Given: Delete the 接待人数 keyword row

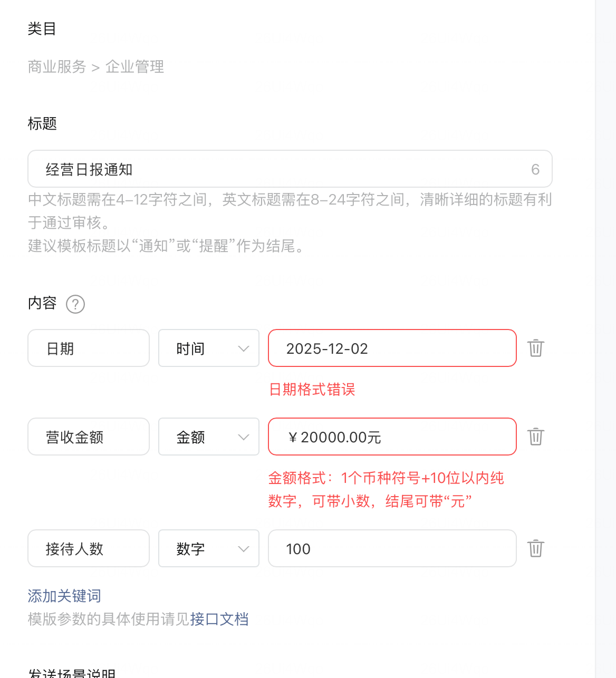Looking at the screenshot, I should pos(535,548).
